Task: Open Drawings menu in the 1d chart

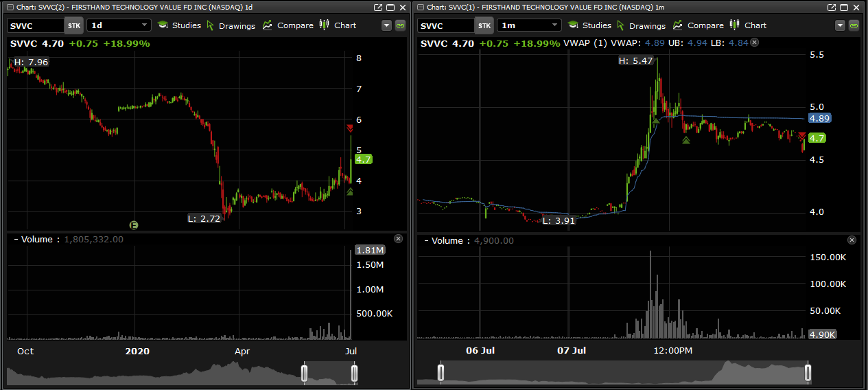Action: tap(231, 25)
